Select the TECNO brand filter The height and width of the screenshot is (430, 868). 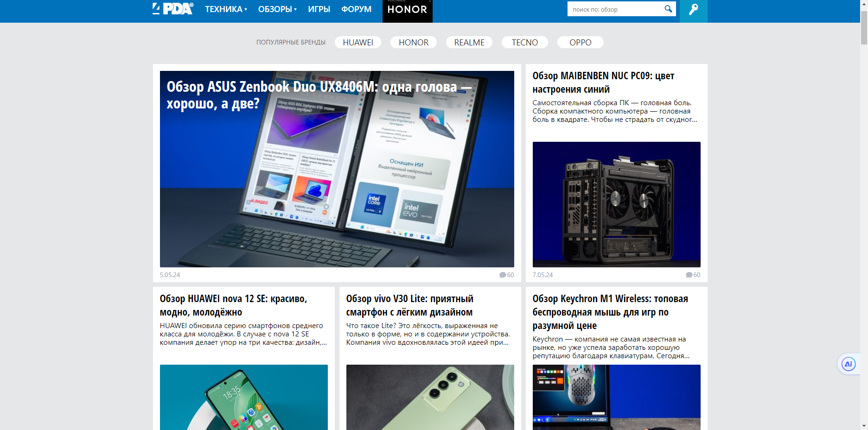click(x=525, y=42)
